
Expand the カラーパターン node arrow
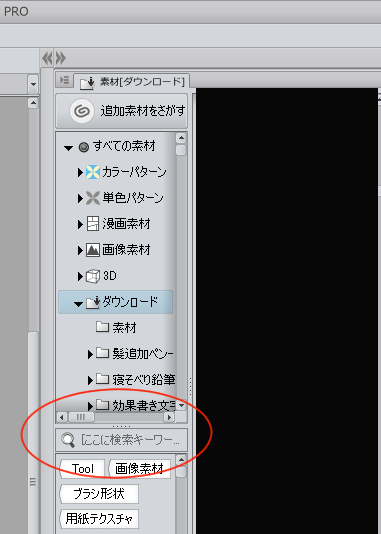pos(80,172)
